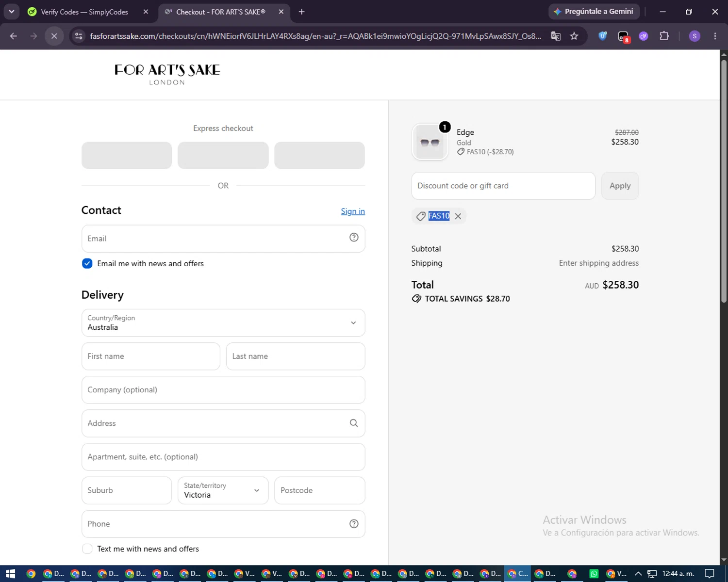The image size is (728, 582).
Task: Open the translate page icon
Action: (x=556, y=36)
